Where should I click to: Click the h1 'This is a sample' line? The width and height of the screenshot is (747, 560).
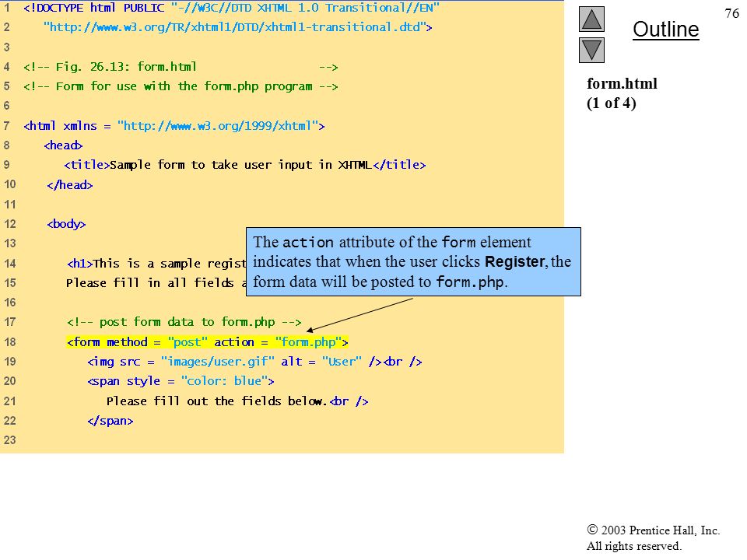point(156,264)
